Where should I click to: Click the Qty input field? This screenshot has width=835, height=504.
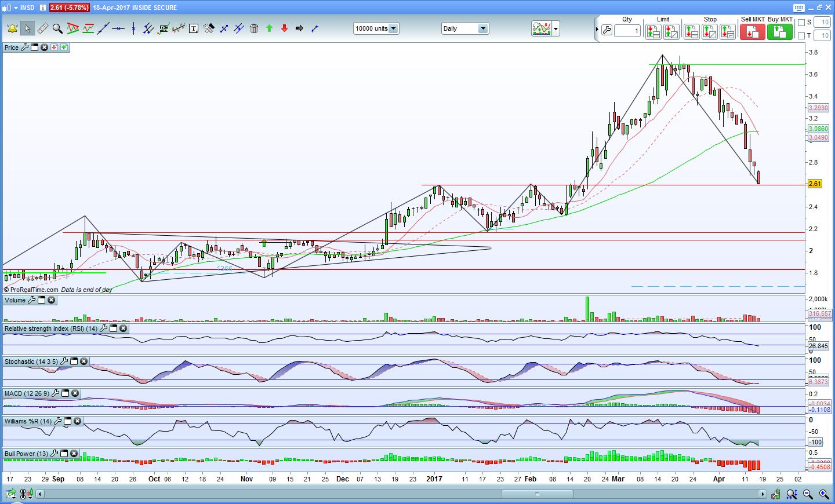[x=627, y=31]
